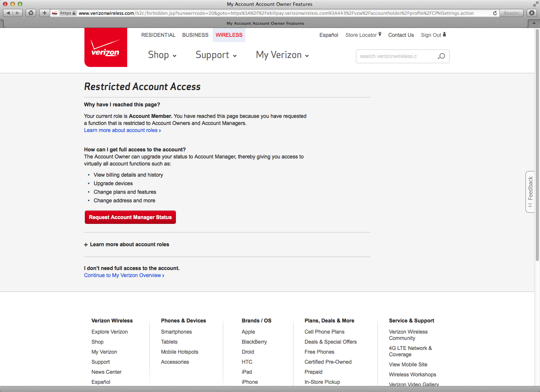Screen dimensions: 540x392
Task: Select the BUSINESS tab
Action: click(195, 35)
